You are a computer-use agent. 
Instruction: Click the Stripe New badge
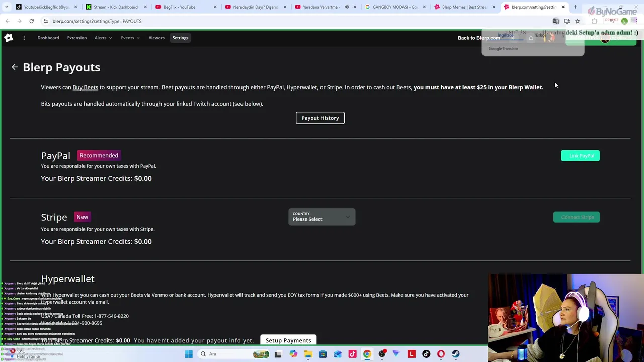82,217
